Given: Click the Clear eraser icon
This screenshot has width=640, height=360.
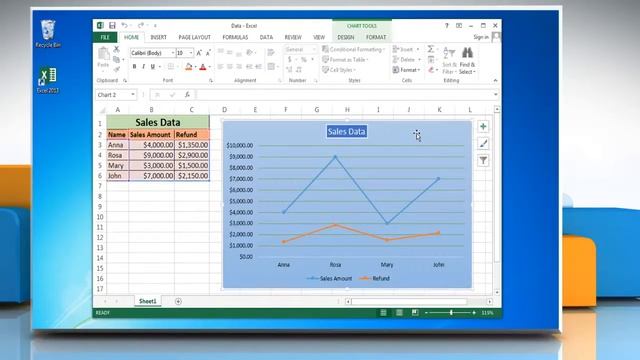Looking at the screenshot, I should [x=431, y=70].
